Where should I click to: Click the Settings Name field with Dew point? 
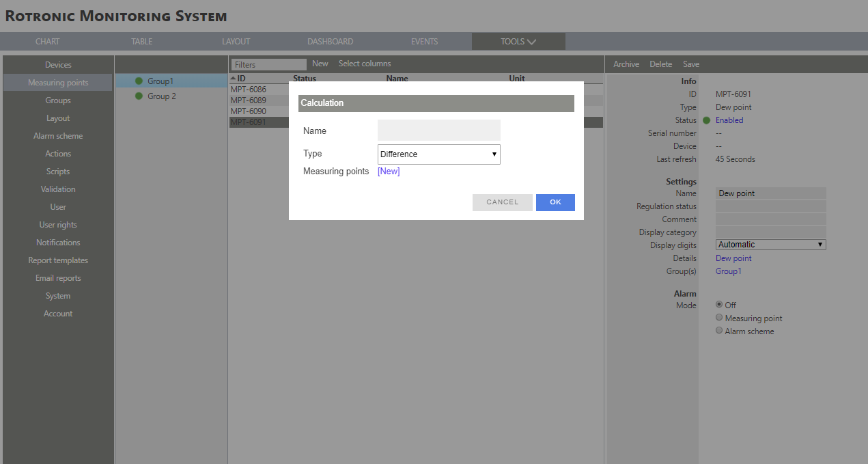tap(771, 193)
